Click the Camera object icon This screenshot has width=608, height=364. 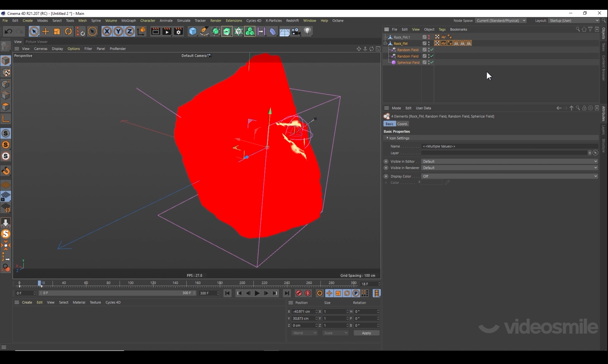click(x=296, y=31)
